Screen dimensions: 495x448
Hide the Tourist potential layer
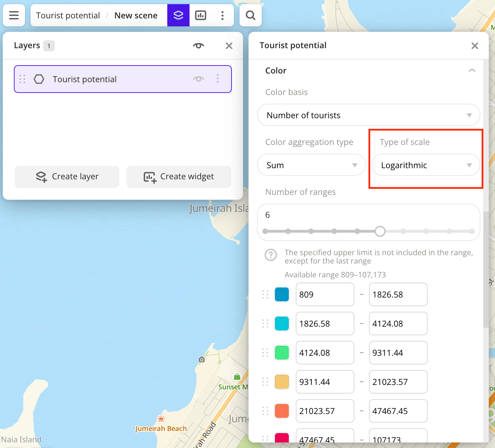[x=199, y=79]
